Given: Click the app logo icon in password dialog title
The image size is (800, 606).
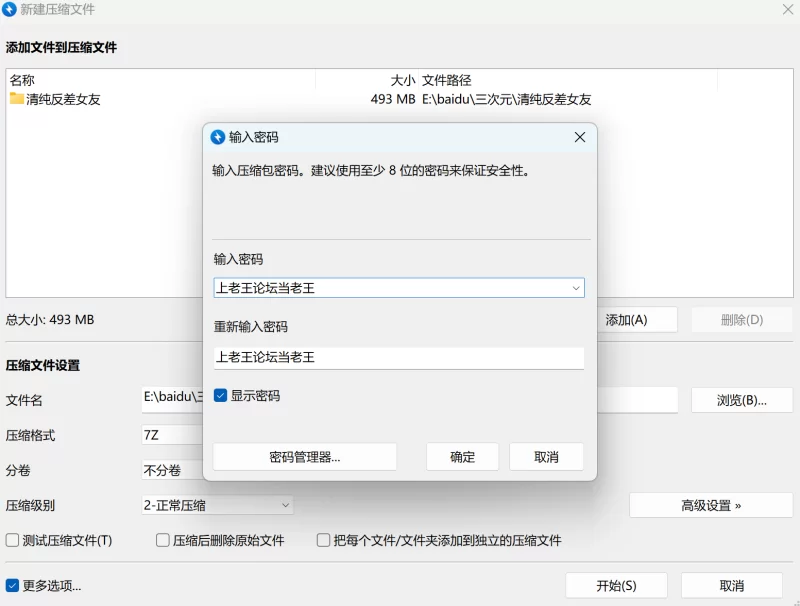Looking at the screenshot, I should [218, 137].
